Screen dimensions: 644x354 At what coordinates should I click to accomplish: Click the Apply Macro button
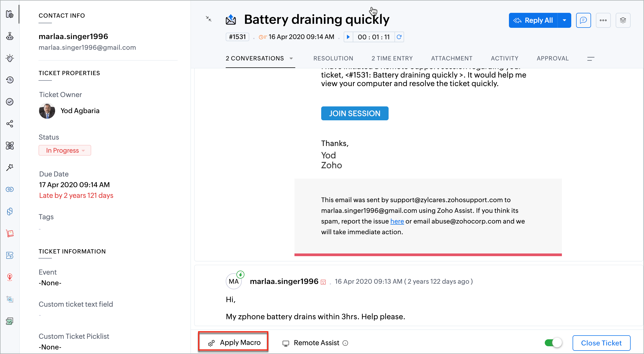233,342
